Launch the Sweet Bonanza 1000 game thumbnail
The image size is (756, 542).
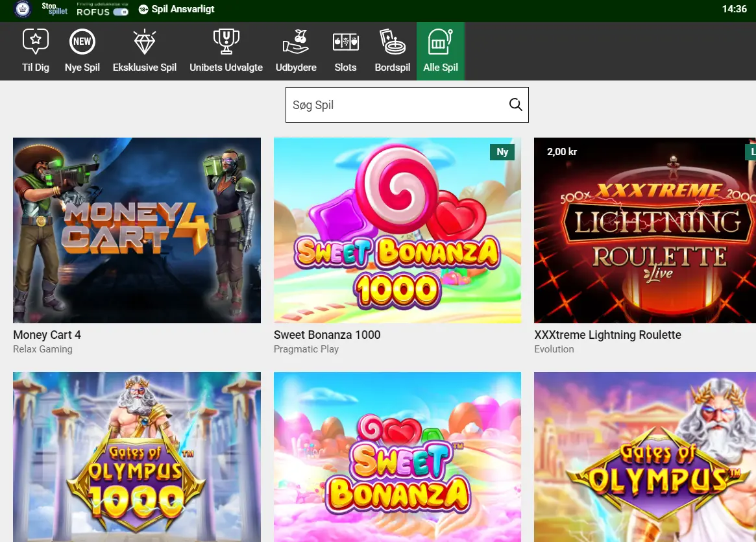click(397, 230)
